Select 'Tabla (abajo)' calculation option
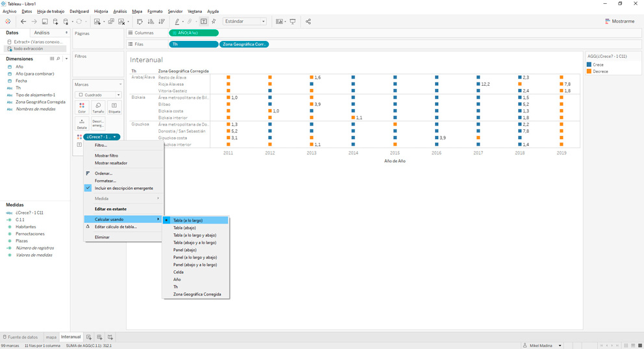Screen dimensions: 644x349 tap(184, 228)
